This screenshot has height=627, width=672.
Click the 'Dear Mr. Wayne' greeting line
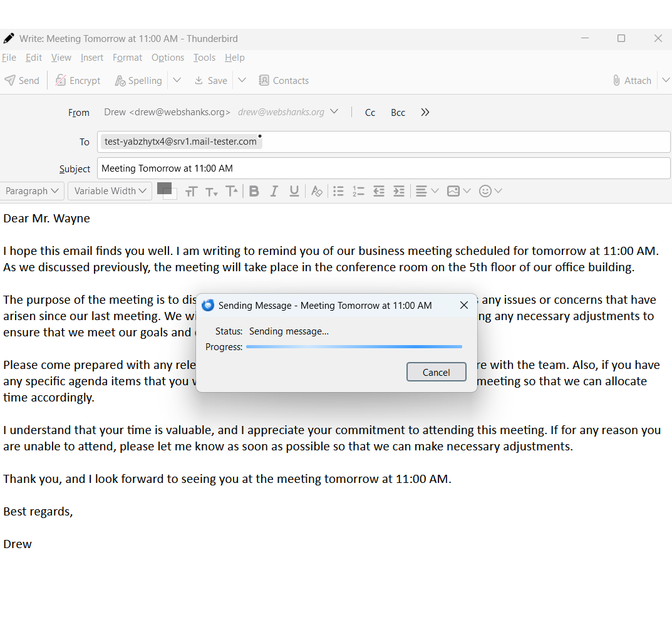[47, 219]
